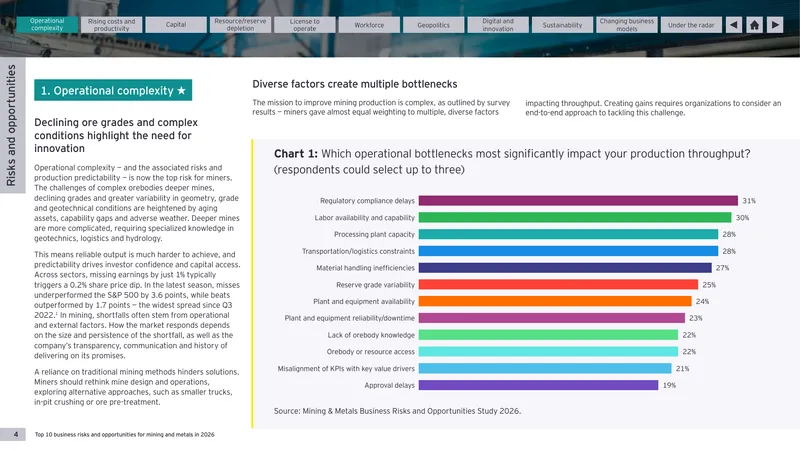
Task: Click the star in Operational complexity heading
Action: (x=181, y=91)
